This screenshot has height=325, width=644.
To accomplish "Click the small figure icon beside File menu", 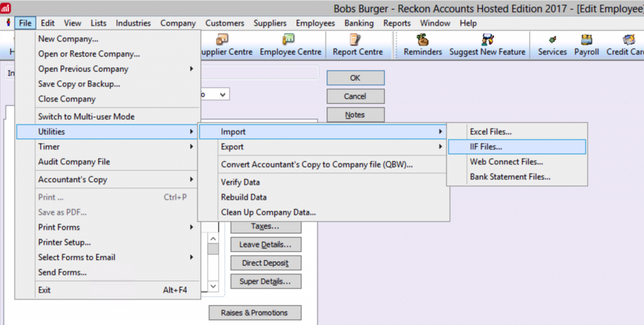I will (8, 23).
